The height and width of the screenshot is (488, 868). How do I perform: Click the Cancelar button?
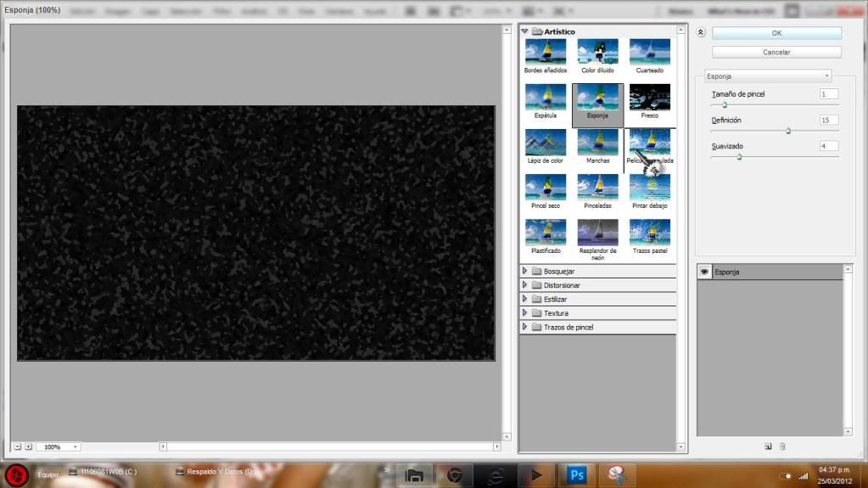point(776,52)
